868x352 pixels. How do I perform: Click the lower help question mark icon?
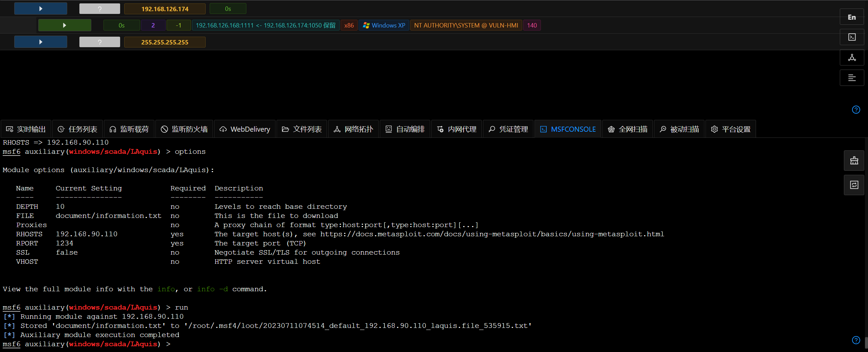[856, 340]
